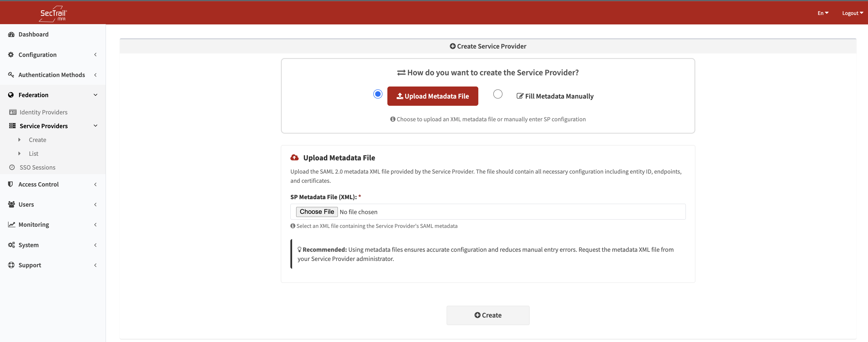Click the red Upload Metadata File button
The width and height of the screenshot is (868, 342).
(x=433, y=96)
